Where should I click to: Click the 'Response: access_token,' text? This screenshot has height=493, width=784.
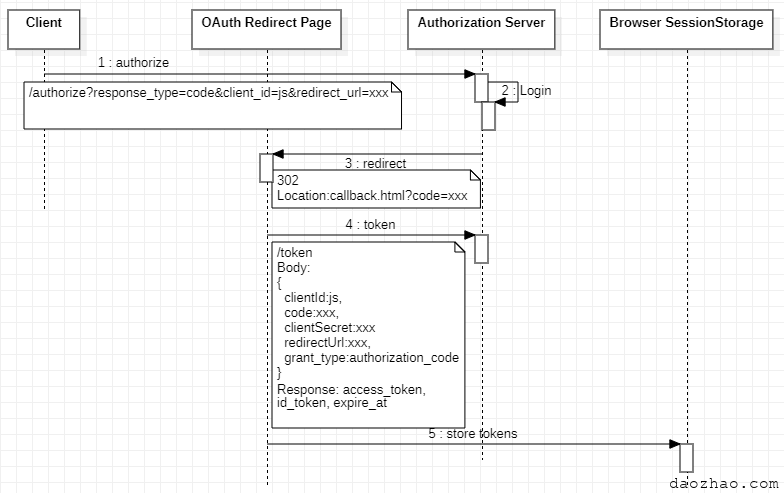pyautogui.click(x=352, y=390)
